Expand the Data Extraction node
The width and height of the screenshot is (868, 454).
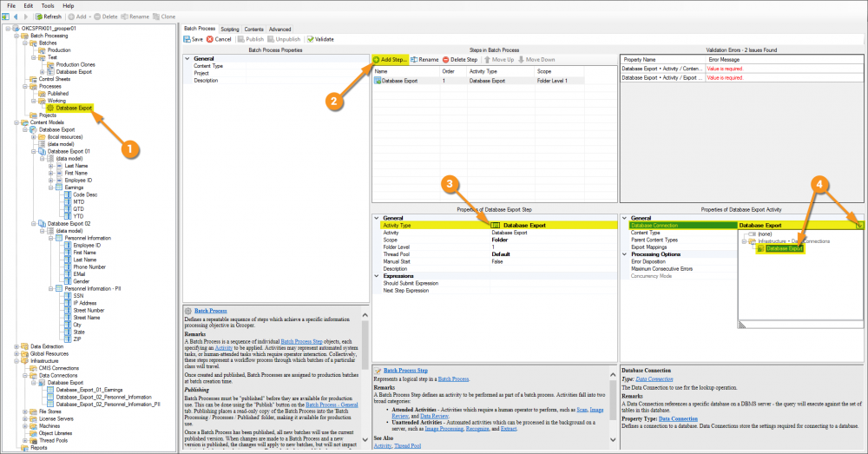(x=16, y=346)
